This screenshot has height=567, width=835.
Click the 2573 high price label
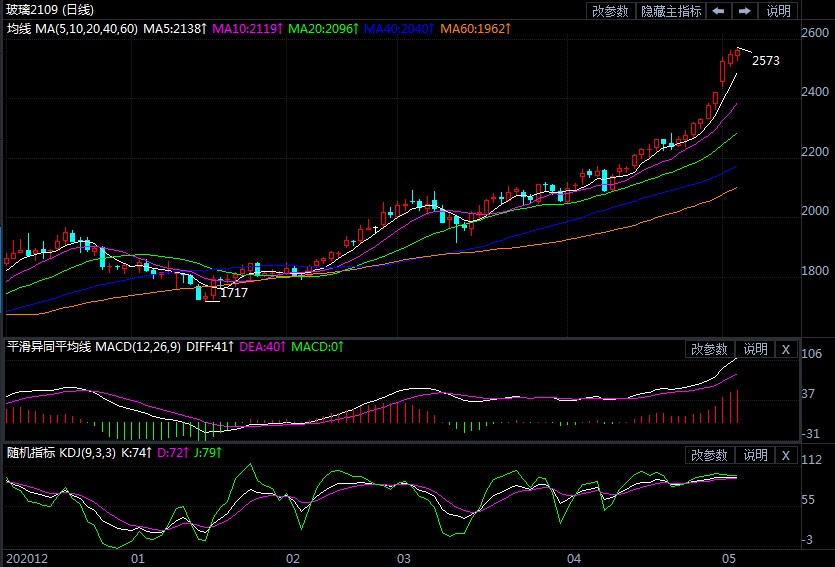pyautogui.click(x=765, y=61)
